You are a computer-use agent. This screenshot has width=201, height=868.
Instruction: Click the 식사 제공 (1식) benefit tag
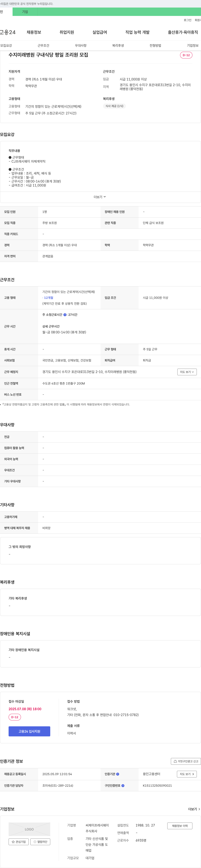[x=114, y=106]
